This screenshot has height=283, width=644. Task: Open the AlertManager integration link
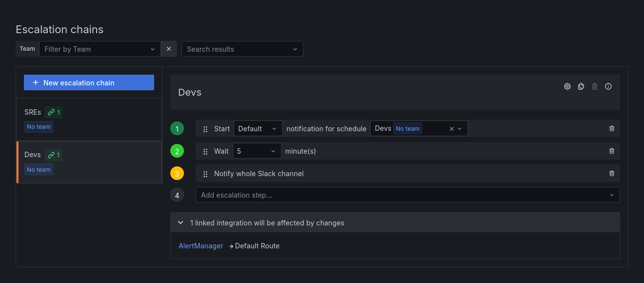[x=201, y=245]
